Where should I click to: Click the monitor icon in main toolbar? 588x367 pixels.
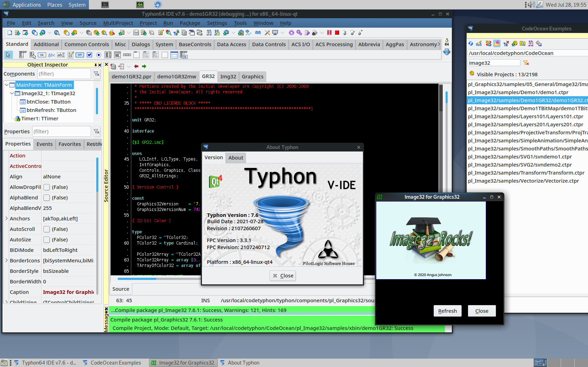[275, 33]
